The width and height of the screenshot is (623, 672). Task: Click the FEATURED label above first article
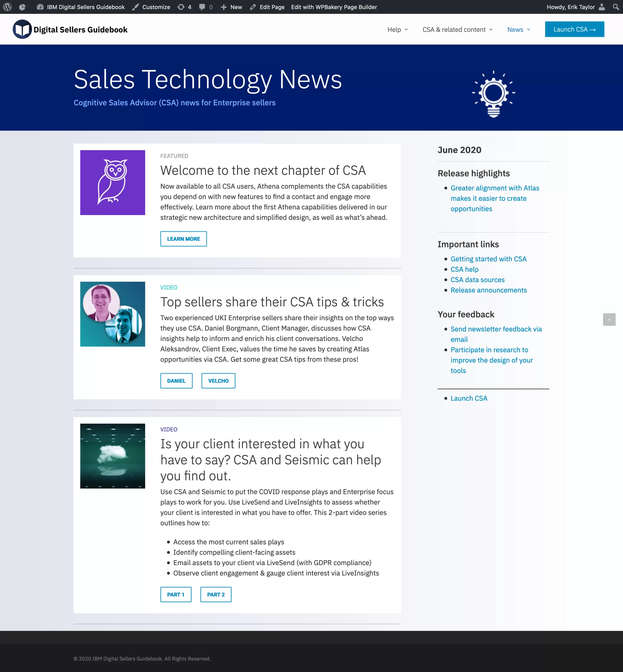point(174,156)
